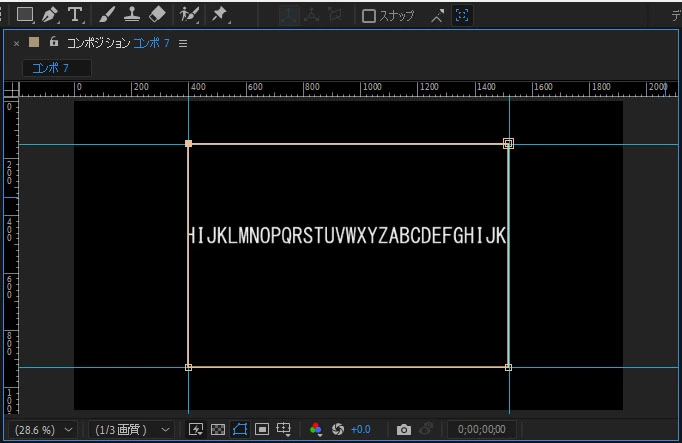Screen dimensions: 682x443
Task: Toggle the composition viewer lock icon
Action: point(53,41)
